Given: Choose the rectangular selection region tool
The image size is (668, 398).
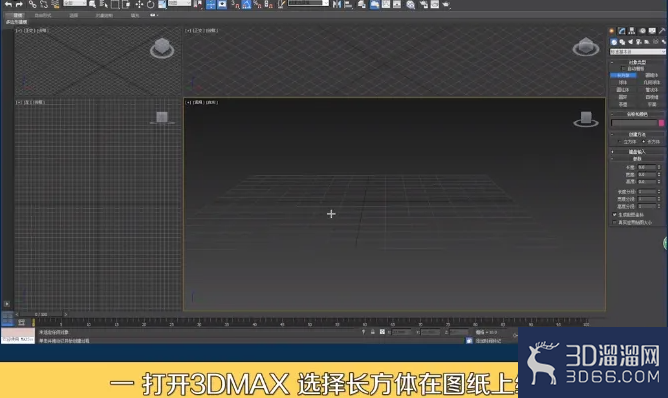Looking at the screenshot, I should coord(115,4).
